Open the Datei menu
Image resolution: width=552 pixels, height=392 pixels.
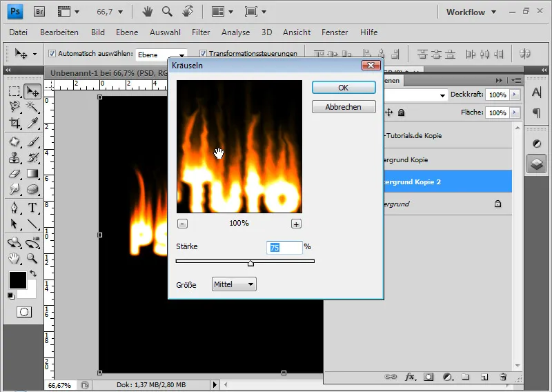tap(19, 32)
